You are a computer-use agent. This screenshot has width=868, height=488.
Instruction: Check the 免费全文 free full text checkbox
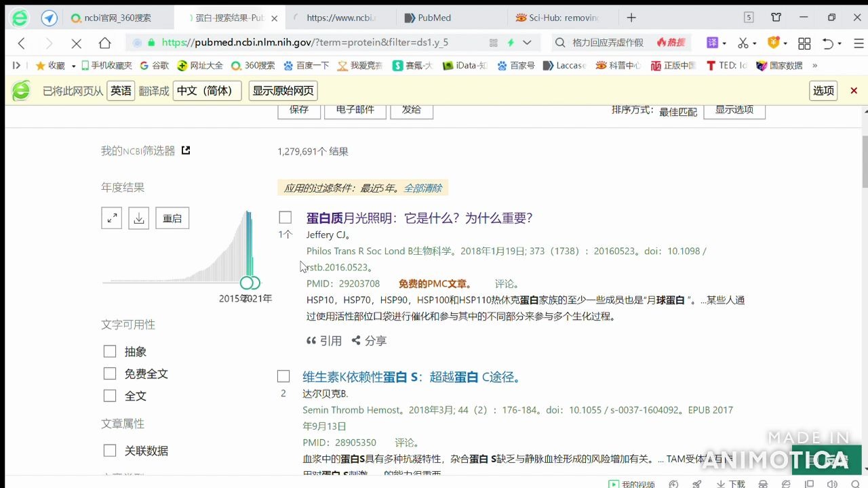point(110,373)
